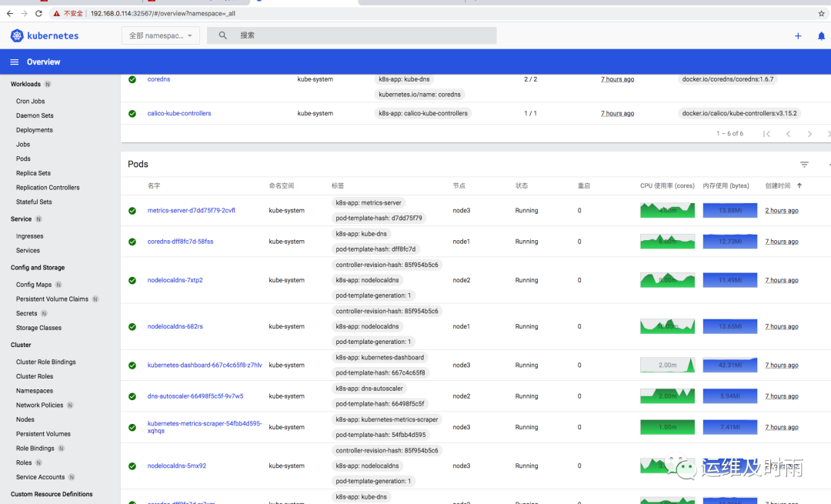The height and width of the screenshot is (504, 831).
Task: Open the notifications bell
Action: (821, 36)
